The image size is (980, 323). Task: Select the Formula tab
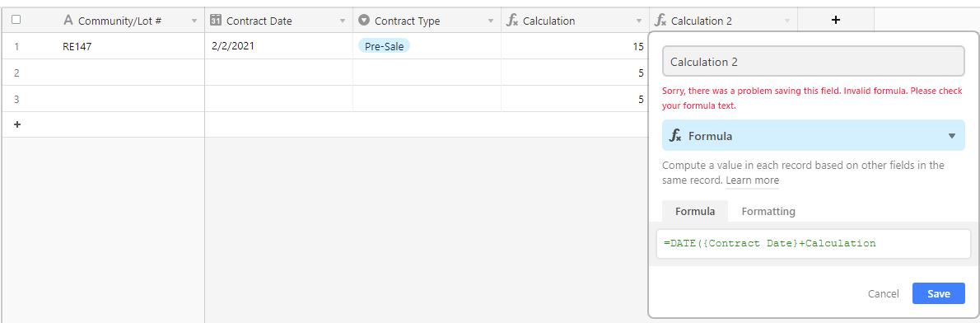click(695, 211)
